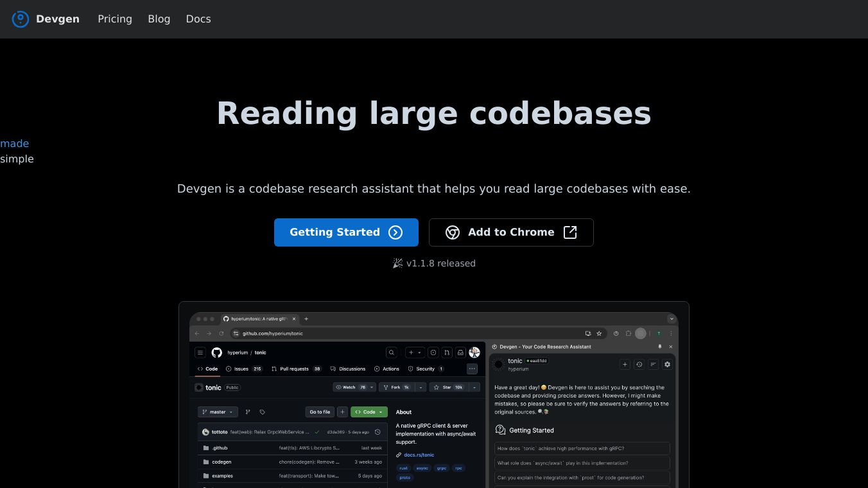Screen dimensions: 868x488
Task: Click the browser new-tab plus in demo screenshot
Action: click(306, 319)
